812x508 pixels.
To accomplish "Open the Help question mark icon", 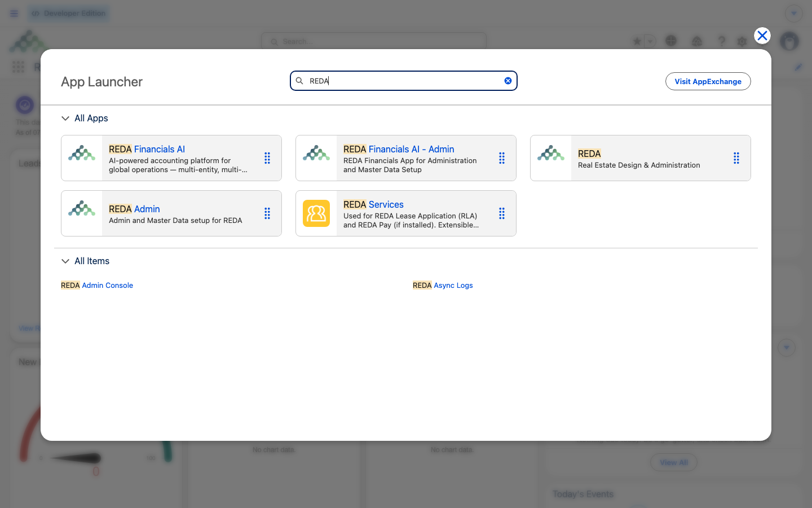I will (x=722, y=41).
